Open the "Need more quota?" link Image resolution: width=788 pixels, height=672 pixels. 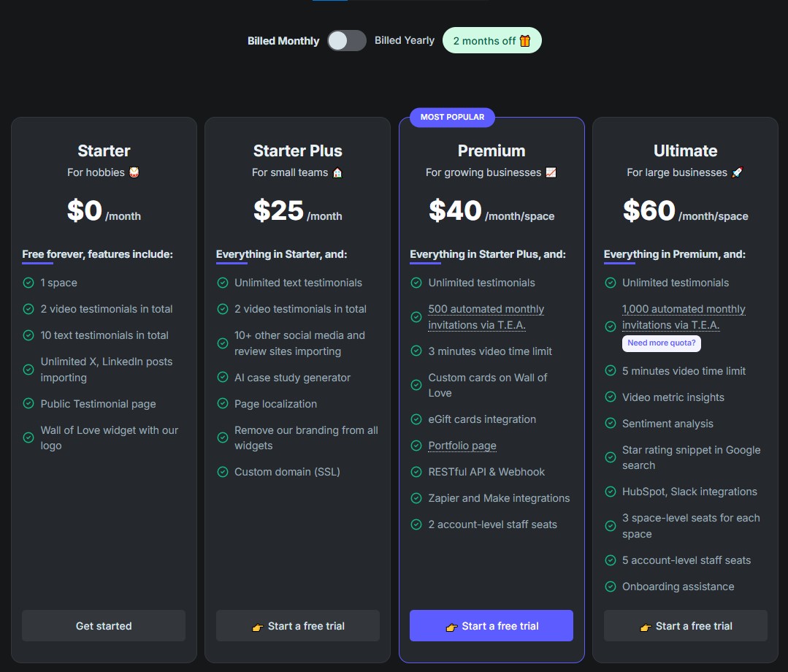pyautogui.click(x=661, y=342)
